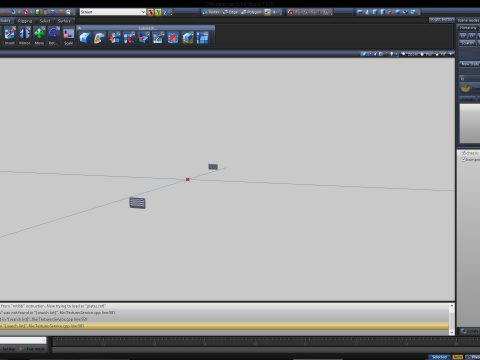Select the Rotate tool
Image resolution: width=480 pixels, height=360 pixels.
54,36
